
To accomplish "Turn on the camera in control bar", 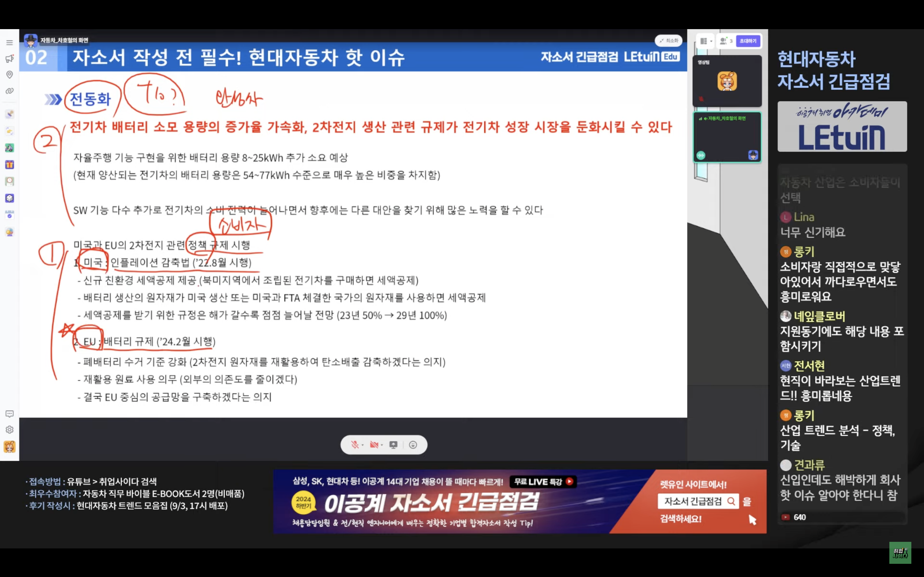I will pyautogui.click(x=374, y=445).
